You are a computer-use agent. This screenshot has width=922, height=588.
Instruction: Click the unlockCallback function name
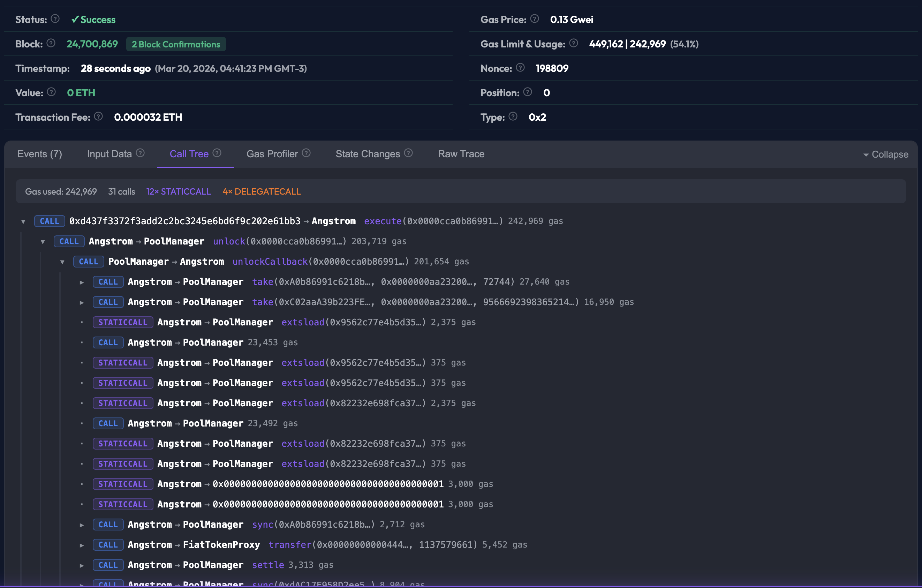(x=270, y=262)
